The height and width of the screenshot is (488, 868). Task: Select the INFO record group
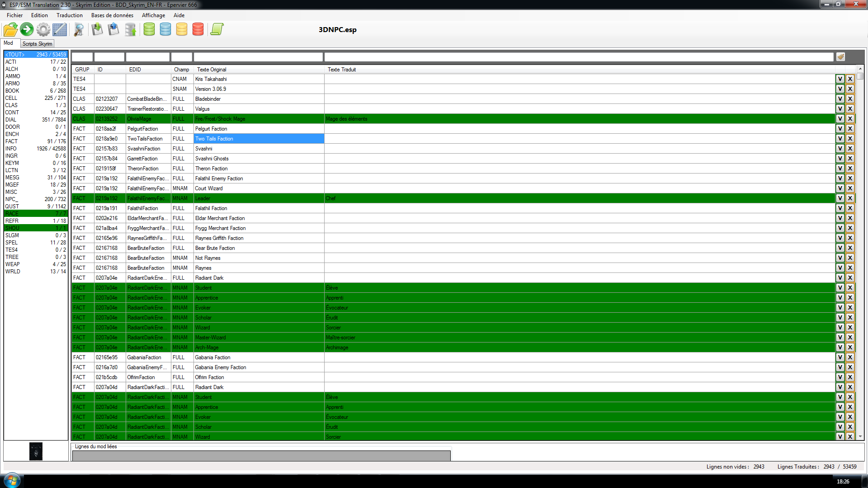36,149
